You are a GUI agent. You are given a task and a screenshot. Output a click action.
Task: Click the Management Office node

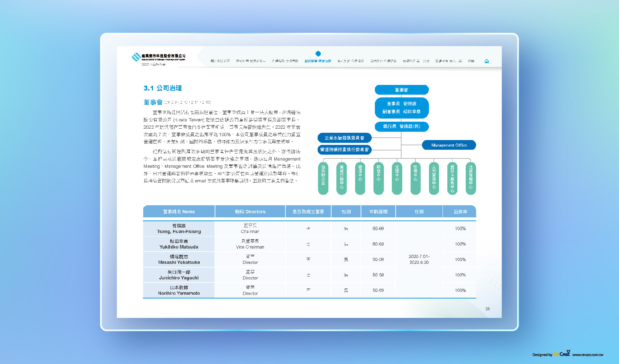pos(449,145)
